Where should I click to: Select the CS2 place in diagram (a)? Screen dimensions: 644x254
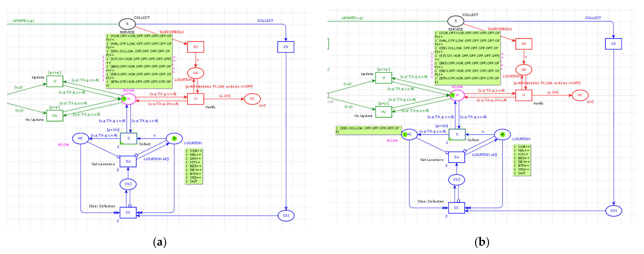(x=128, y=184)
